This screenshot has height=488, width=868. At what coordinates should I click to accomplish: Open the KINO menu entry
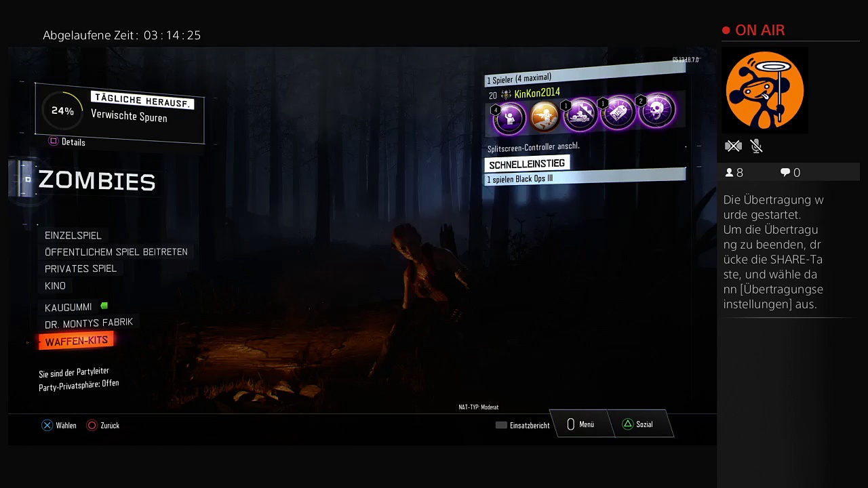[55, 286]
